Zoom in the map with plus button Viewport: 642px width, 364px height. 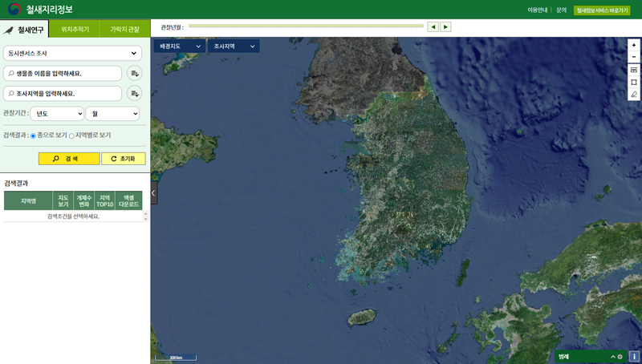point(634,45)
